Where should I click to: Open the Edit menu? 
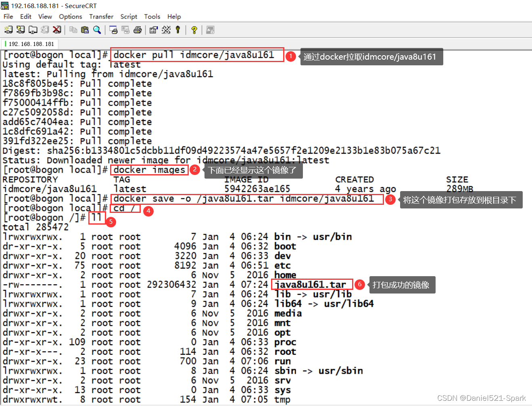click(26, 17)
